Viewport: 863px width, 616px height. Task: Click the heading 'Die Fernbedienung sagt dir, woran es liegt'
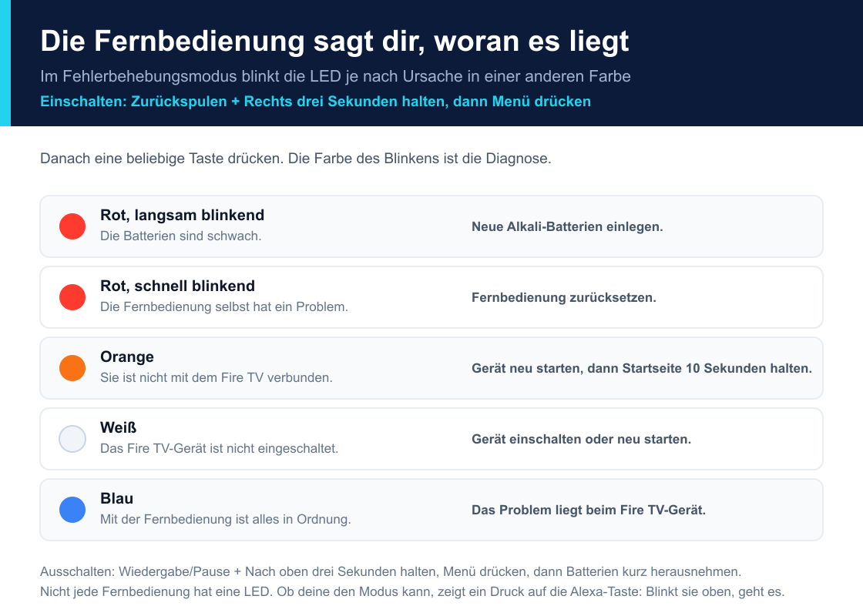(x=334, y=42)
